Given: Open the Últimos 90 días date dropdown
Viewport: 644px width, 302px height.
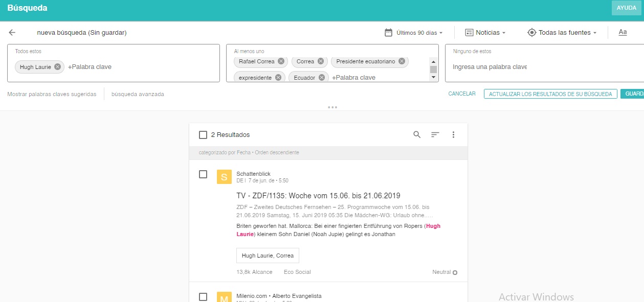Looking at the screenshot, I should click(x=414, y=33).
